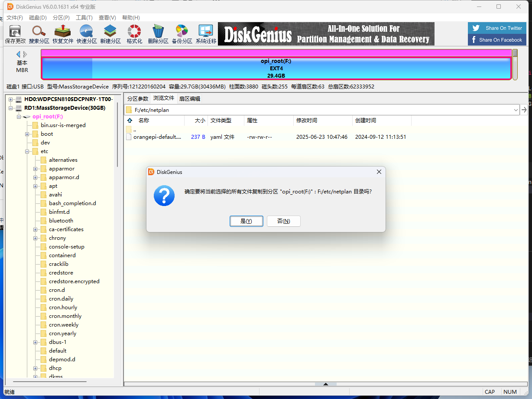Select the cron.daily folder in tree
The height and width of the screenshot is (399, 532).
click(61, 299)
